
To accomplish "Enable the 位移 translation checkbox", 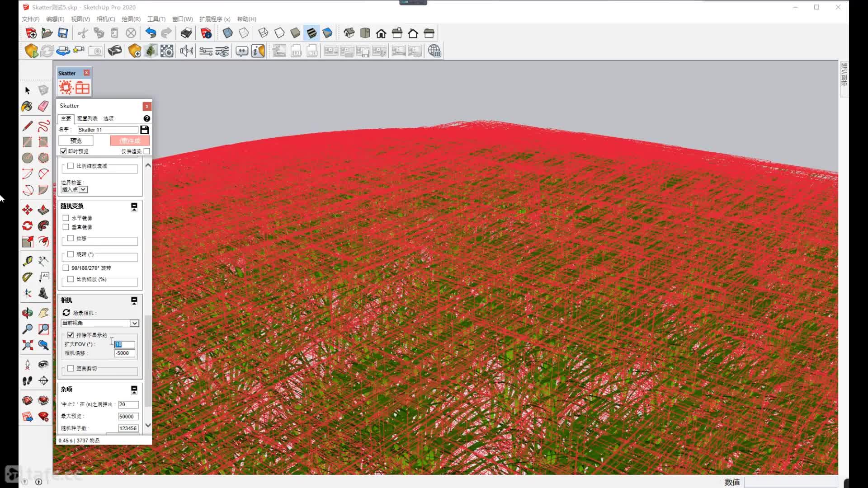I will 71,238.
